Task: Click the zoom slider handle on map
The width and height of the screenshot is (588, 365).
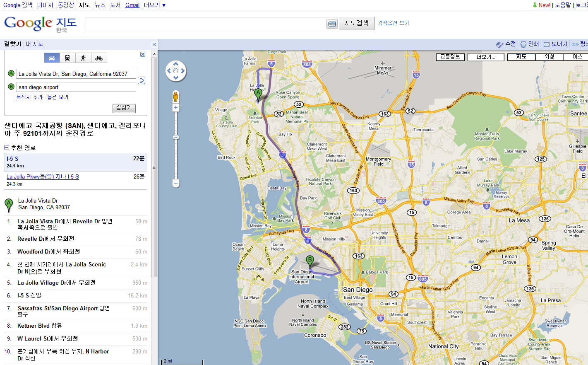Action: point(176,137)
